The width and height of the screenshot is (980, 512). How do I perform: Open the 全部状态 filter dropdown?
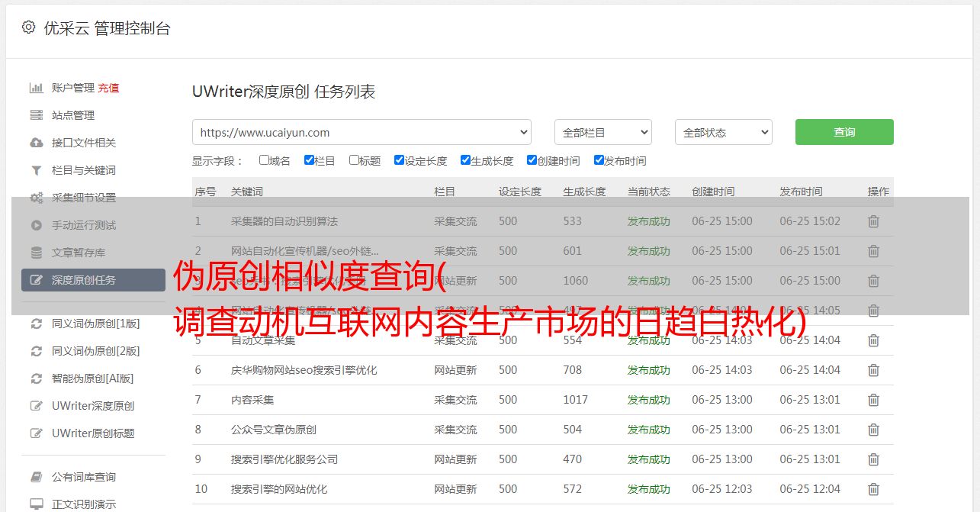coord(723,132)
